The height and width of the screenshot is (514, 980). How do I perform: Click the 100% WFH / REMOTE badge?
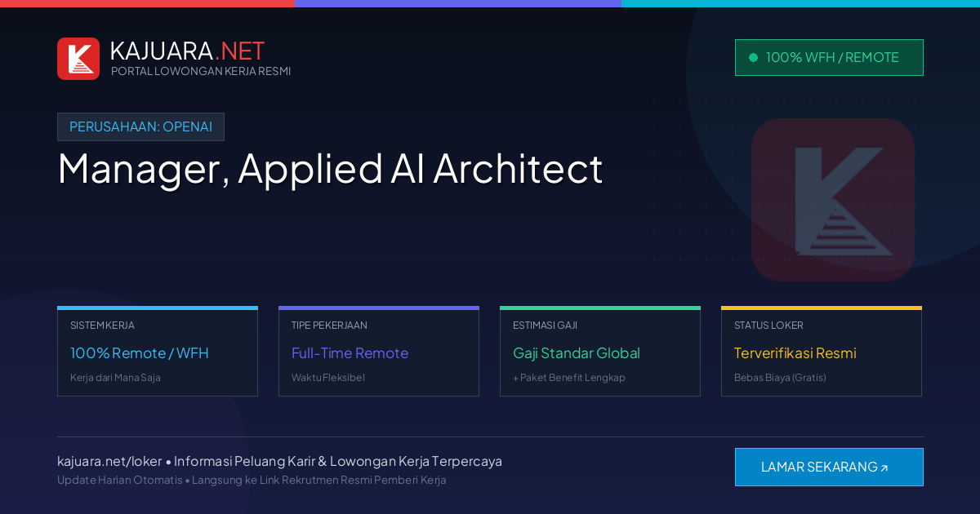829,57
